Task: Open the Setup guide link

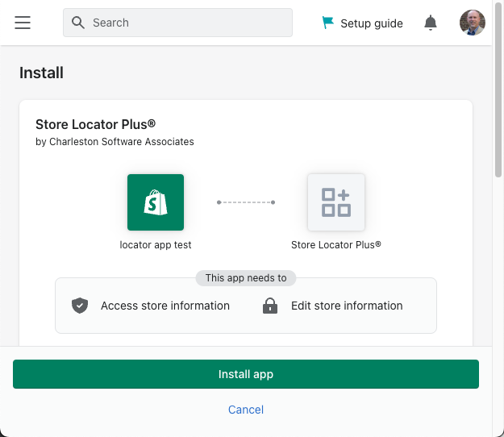Action: 371,23
